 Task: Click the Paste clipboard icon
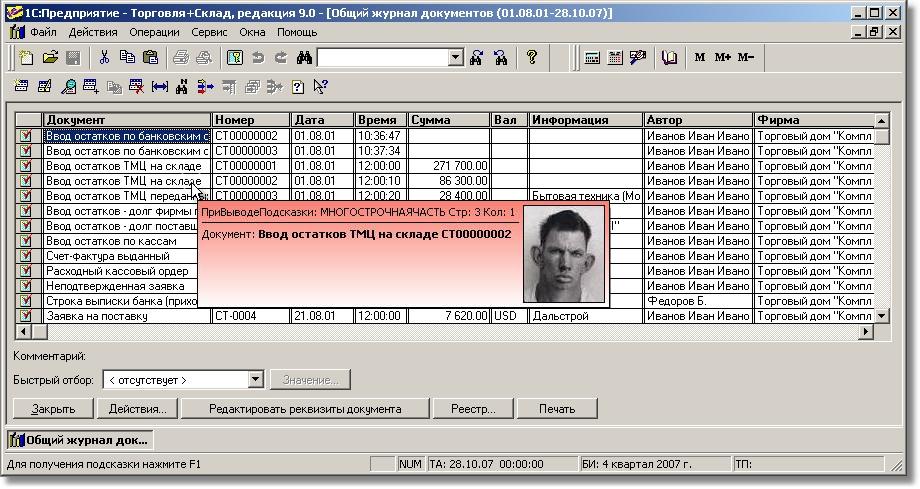[x=149, y=58]
